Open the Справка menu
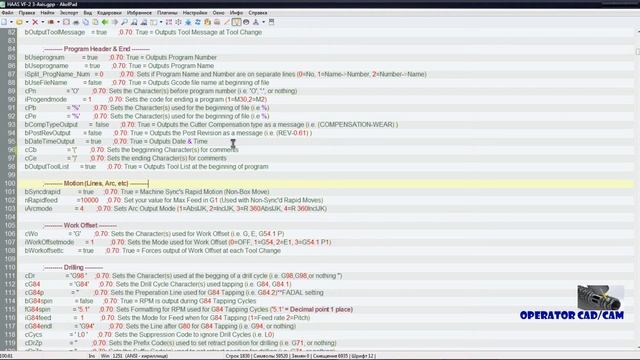Viewport: 640px width, 360px height. point(258,13)
